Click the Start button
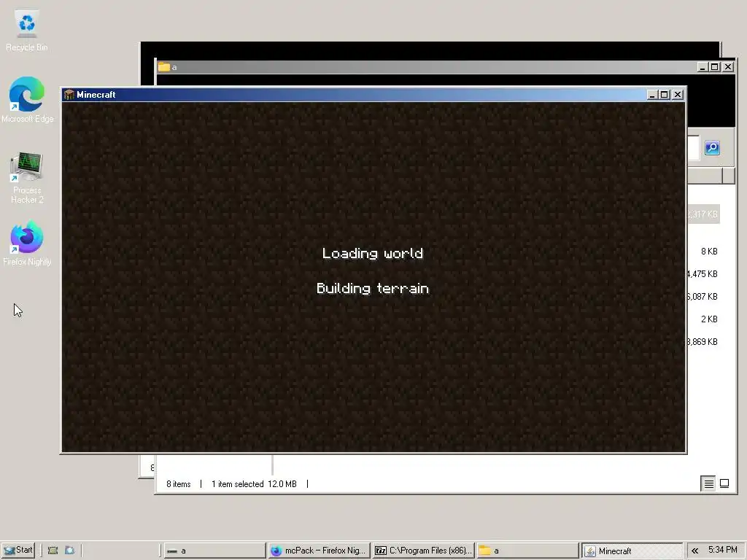The image size is (747, 560). point(18,550)
